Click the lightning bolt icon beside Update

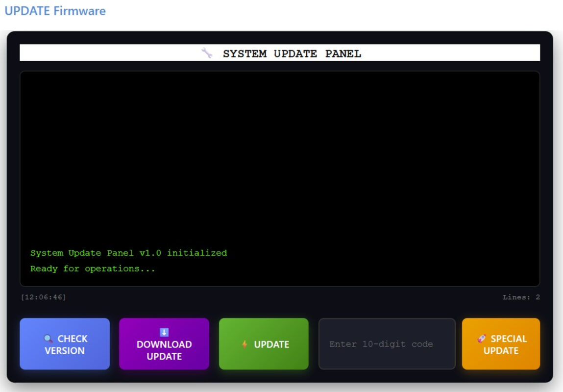coord(245,344)
